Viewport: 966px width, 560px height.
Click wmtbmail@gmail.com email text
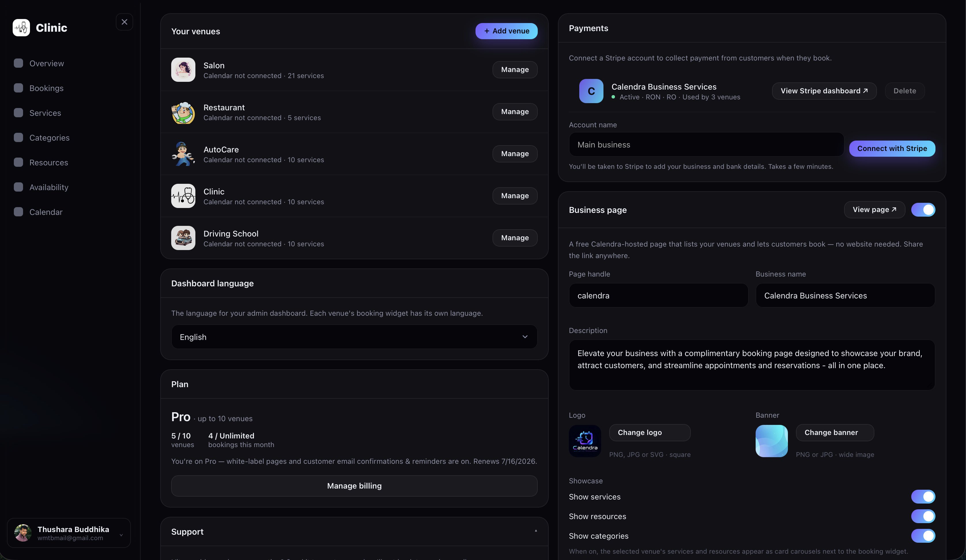pyautogui.click(x=70, y=538)
